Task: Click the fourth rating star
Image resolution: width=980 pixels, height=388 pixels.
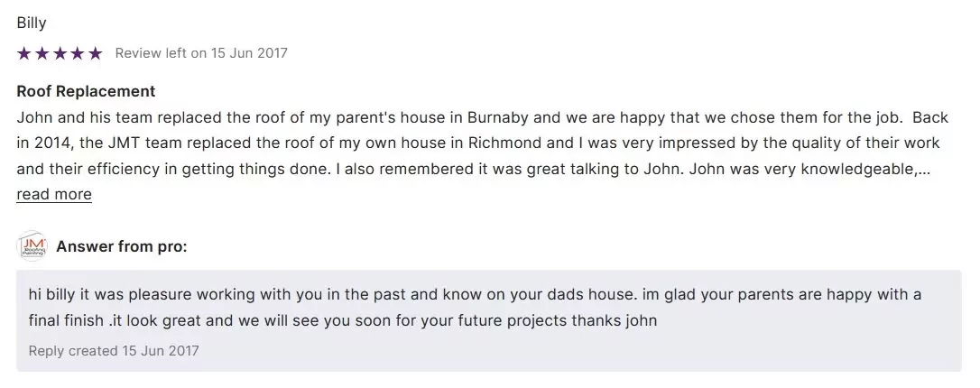Action: click(x=78, y=53)
